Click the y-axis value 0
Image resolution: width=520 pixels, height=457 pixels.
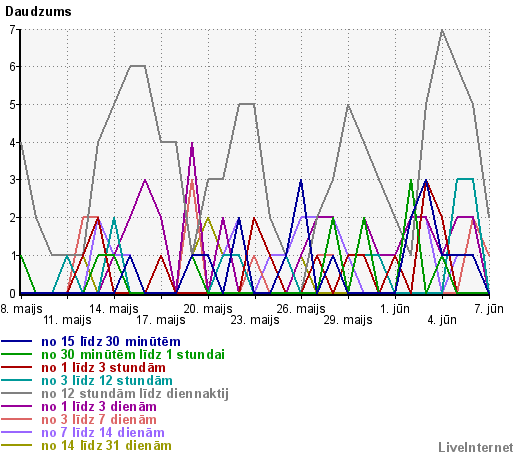click(x=12, y=294)
